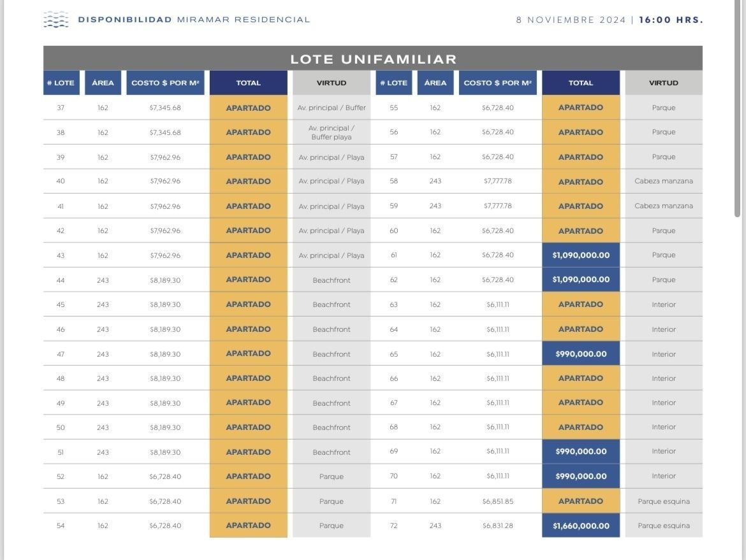Click lot 62 total $1,090,000.00
Viewport: 746px width, 560px height.
(x=580, y=280)
